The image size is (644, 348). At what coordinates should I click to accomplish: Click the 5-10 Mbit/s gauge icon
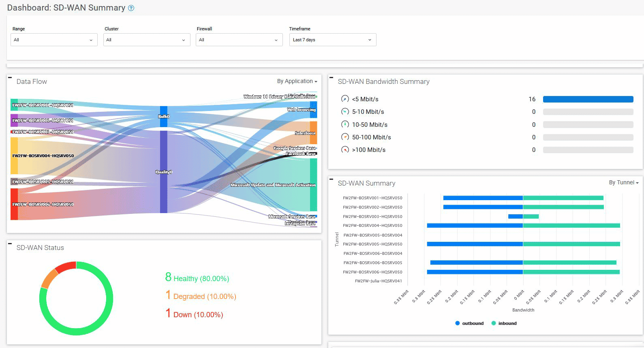pyautogui.click(x=345, y=111)
